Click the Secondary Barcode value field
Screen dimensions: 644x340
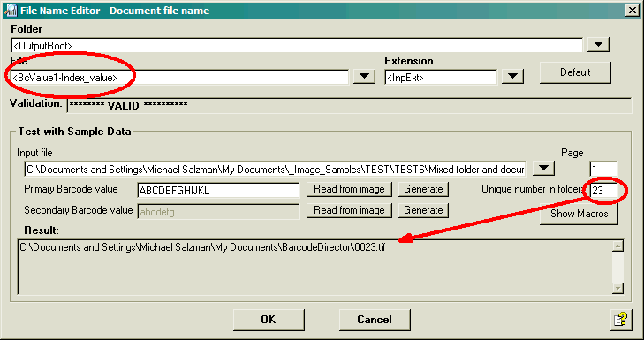click(x=218, y=211)
